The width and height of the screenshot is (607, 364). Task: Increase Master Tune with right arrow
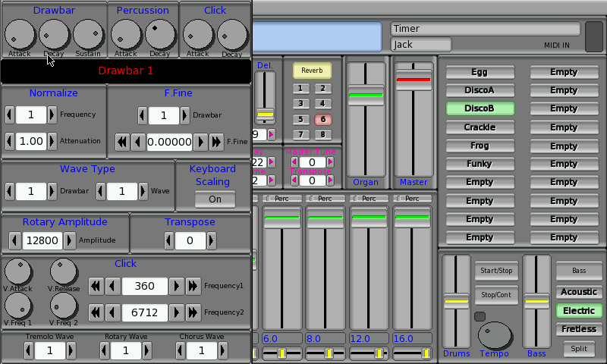click(330, 162)
